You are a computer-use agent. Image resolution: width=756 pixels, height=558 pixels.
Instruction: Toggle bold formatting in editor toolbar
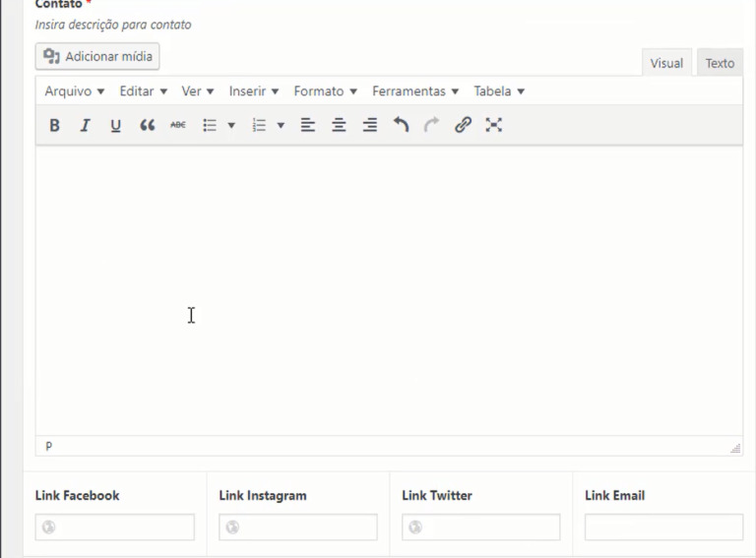coord(54,125)
